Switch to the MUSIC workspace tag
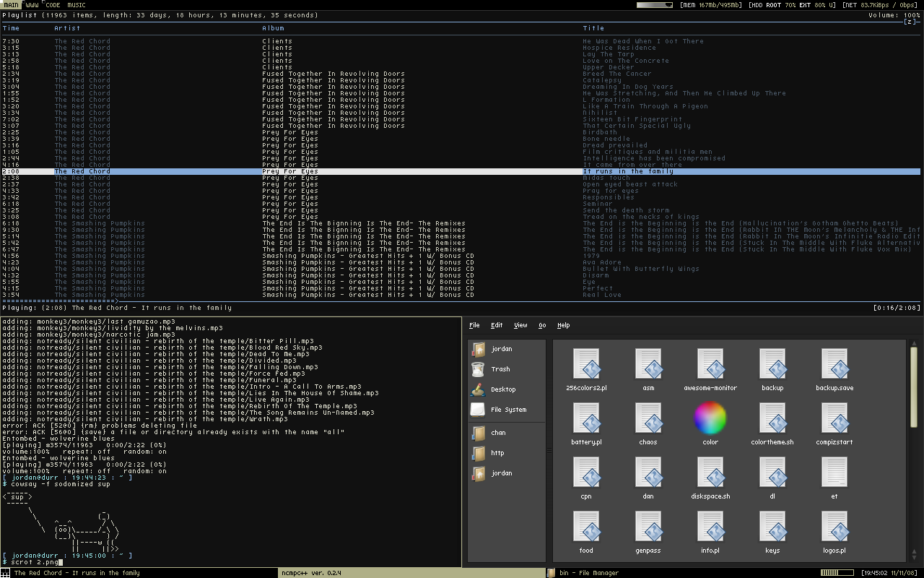Screen dimensions: 924x578 (76, 5)
